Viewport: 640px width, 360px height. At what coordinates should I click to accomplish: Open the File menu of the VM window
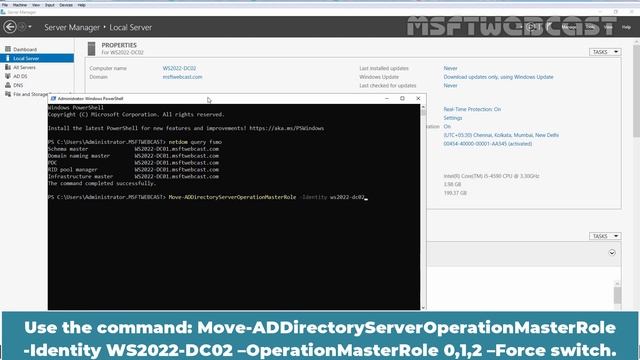tap(4, 5)
